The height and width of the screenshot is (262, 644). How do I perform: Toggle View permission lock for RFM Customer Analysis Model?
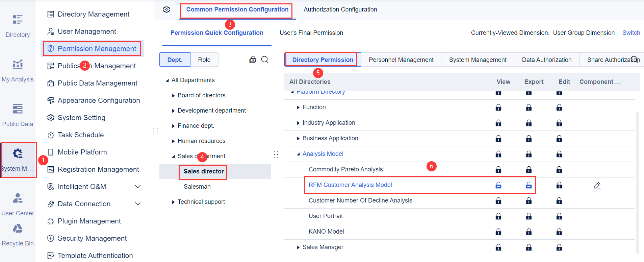pyautogui.click(x=498, y=185)
